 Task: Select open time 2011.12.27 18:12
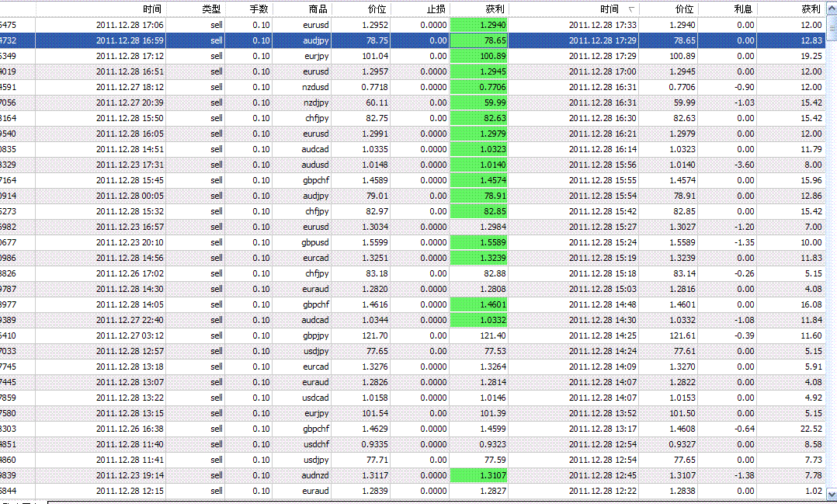coord(130,87)
